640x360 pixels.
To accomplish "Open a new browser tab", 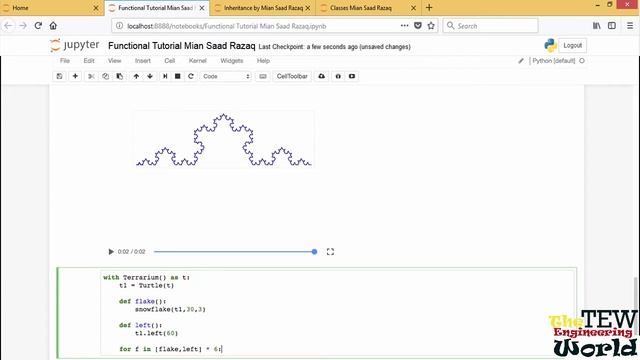I will pos(429,8).
